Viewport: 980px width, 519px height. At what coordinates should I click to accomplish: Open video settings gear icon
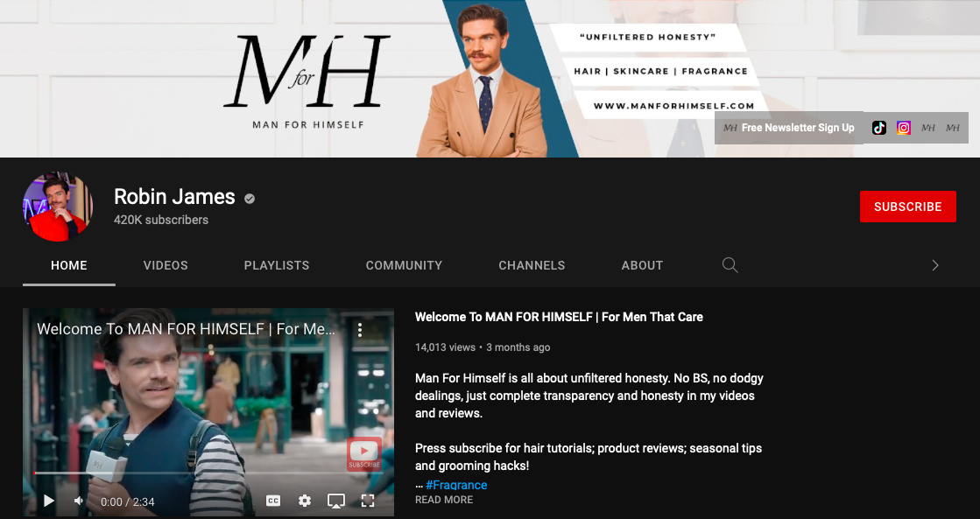(x=305, y=501)
